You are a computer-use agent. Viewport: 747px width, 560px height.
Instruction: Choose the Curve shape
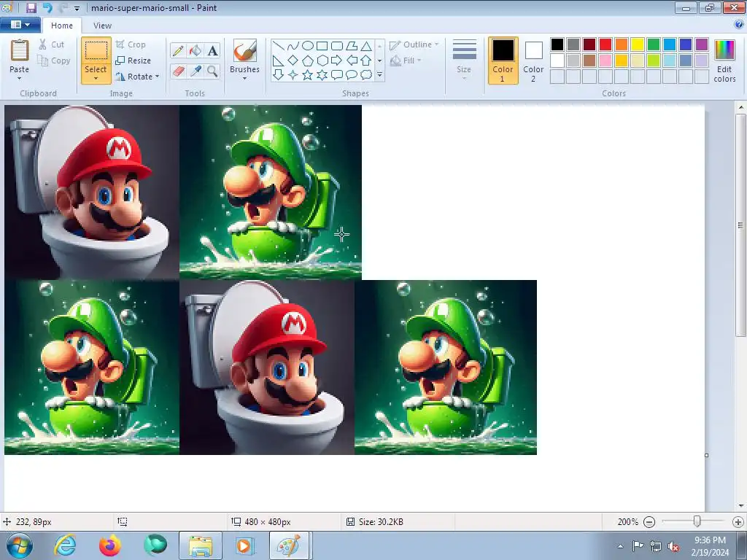point(293,46)
